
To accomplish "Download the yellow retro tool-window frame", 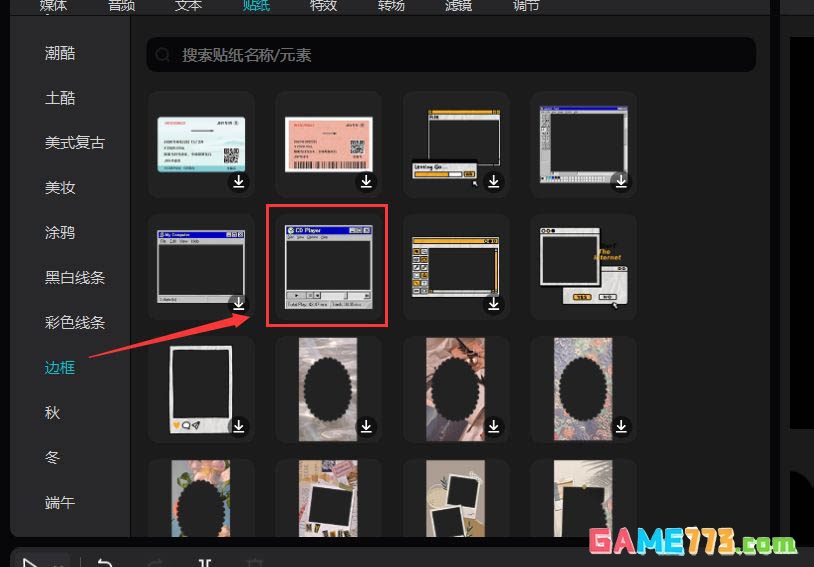I will pos(494,304).
